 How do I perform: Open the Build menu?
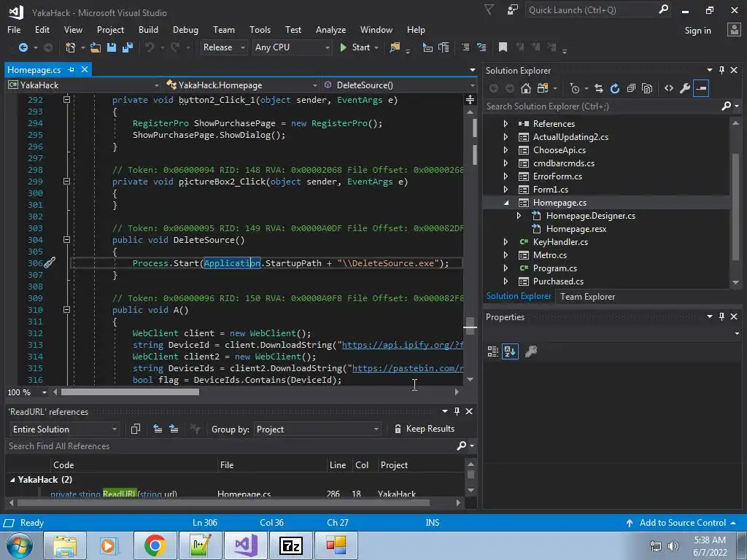pyautogui.click(x=148, y=29)
